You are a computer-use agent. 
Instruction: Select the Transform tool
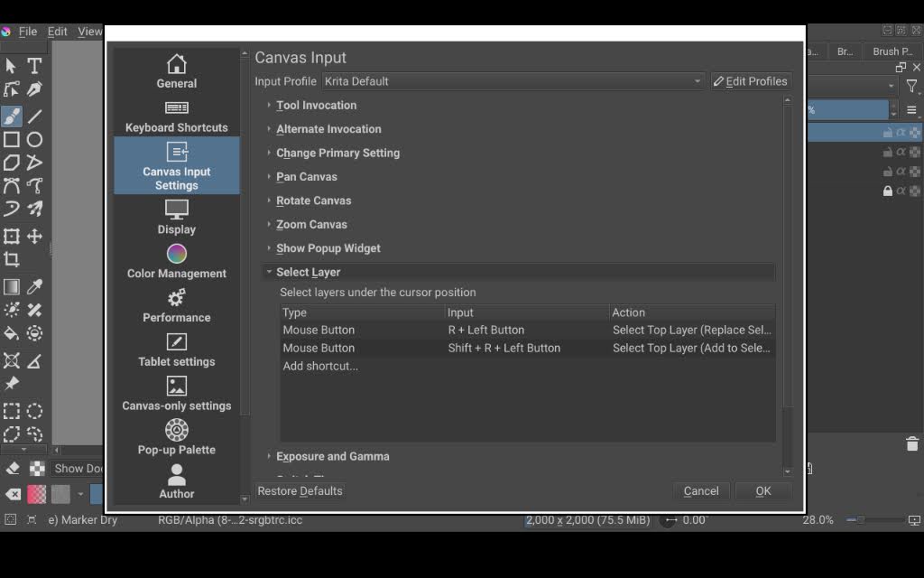coord(11,236)
